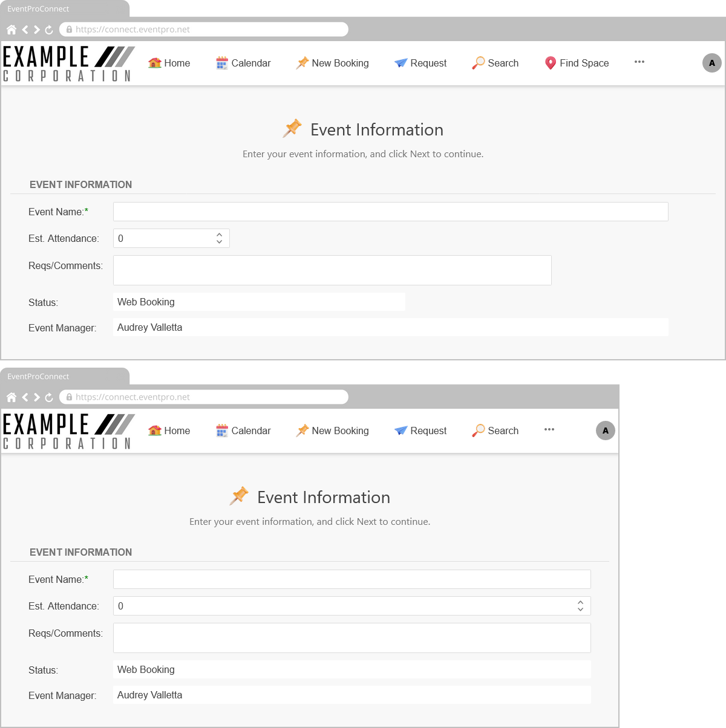Viewport: 726px width, 728px height.
Task: Go back in bottom browser window
Action: (x=25, y=397)
